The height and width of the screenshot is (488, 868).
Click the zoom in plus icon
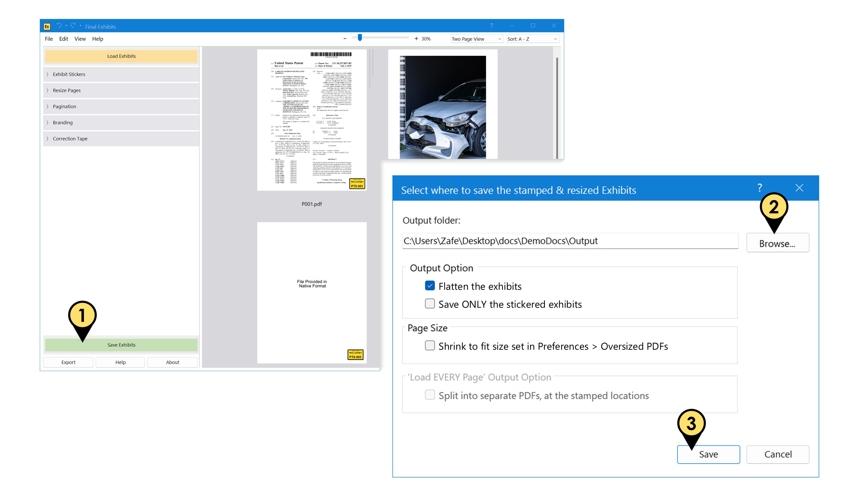click(x=416, y=39)
